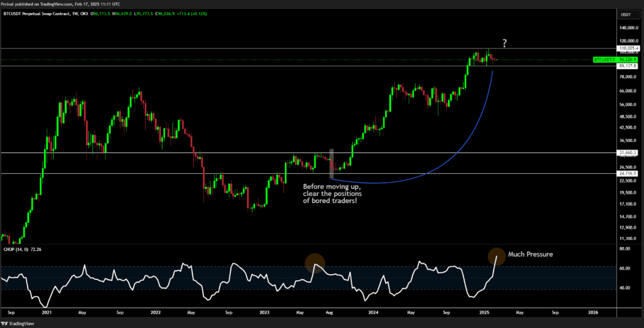644x328 pixels.
Task: Click the 2026 label on time axis
Action: coord(593,312)
